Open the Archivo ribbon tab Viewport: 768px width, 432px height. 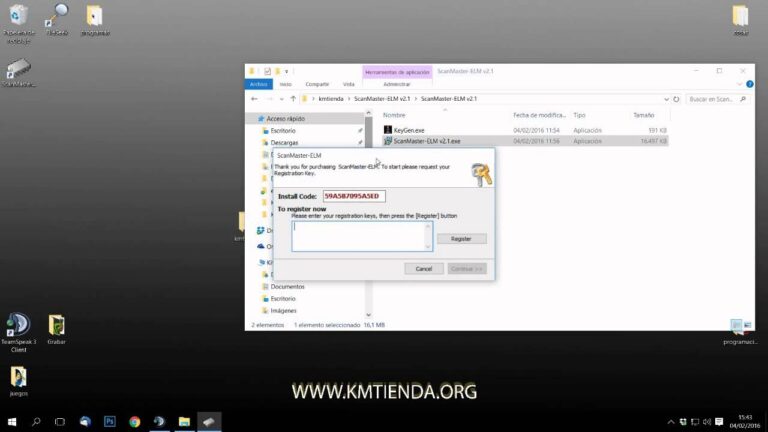259,84
